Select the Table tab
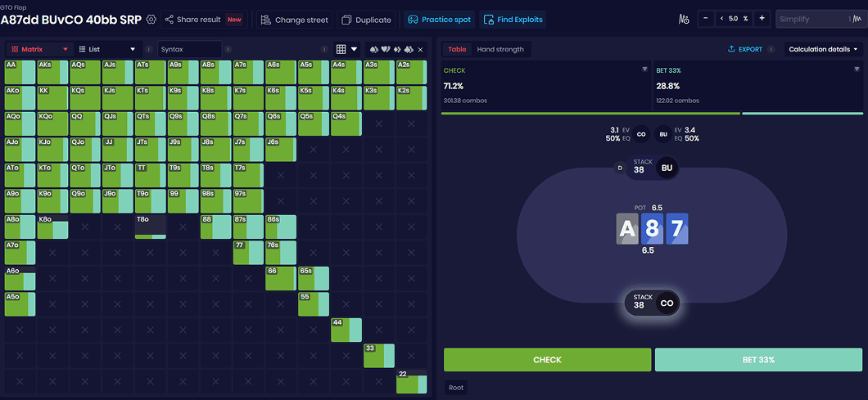Viewport: 868px width, 400px height. 457,49
